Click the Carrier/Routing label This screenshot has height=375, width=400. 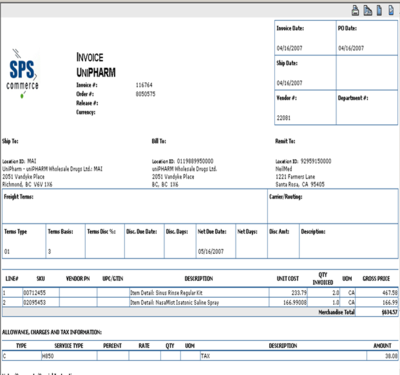[x=286, y=197]
